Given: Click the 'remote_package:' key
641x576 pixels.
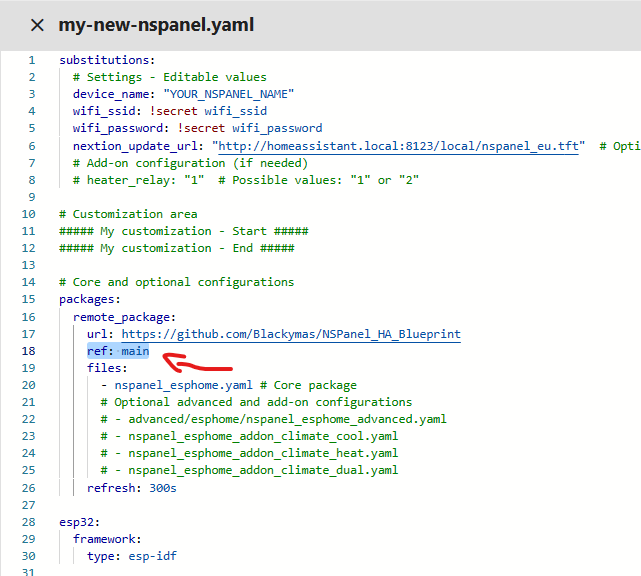Looking at the screenshot, I should pyautogui.click(x=124, y=316).
